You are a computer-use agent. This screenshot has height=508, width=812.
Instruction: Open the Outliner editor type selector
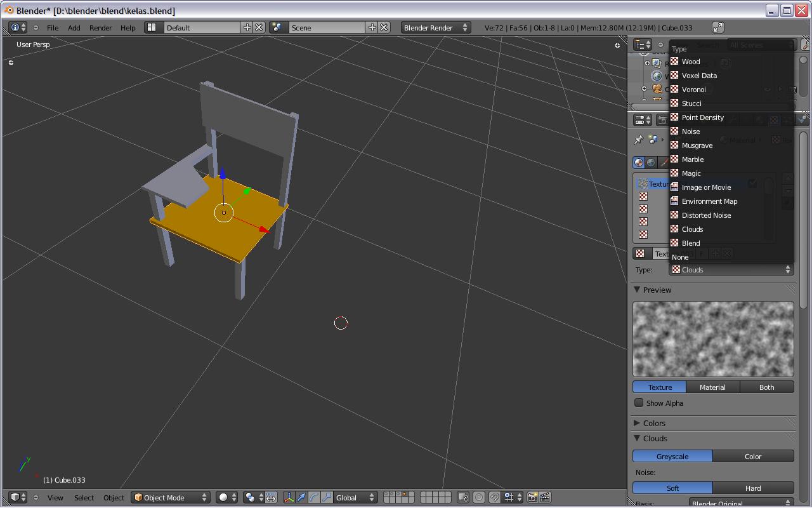pyautogui.click(x=643, y=44)
